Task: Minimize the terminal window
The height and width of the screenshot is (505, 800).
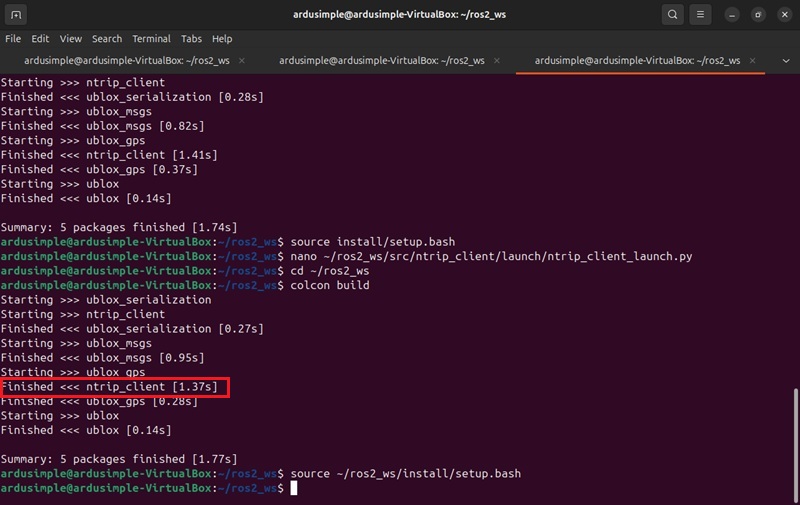Action: coord(733,15)
